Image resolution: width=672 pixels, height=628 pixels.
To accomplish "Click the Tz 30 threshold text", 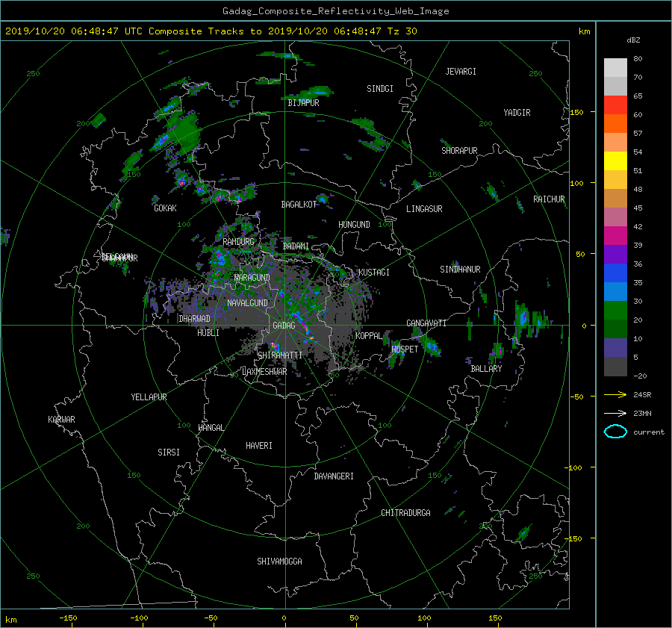I will [402, 31].
